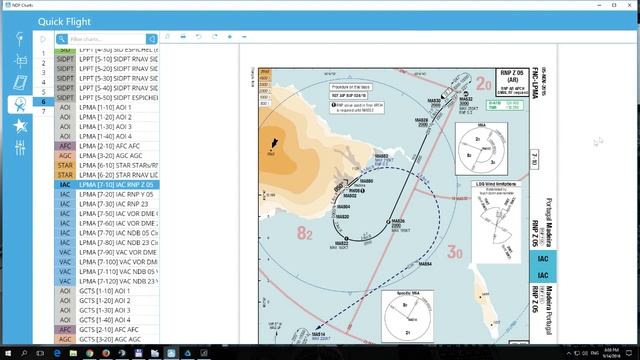The height and width of the screenshot is (360, 640).
Task: Launch Chrome from taskbar
Action: click(90, 353)
